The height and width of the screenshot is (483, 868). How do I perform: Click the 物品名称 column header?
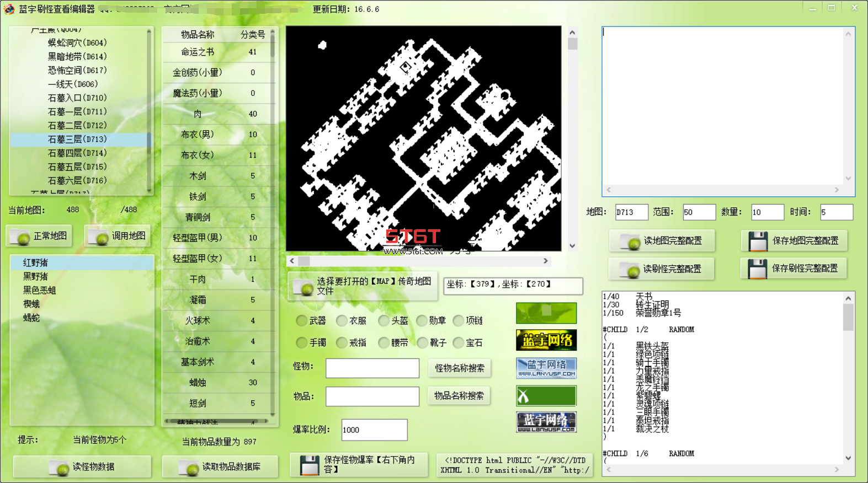198,34
